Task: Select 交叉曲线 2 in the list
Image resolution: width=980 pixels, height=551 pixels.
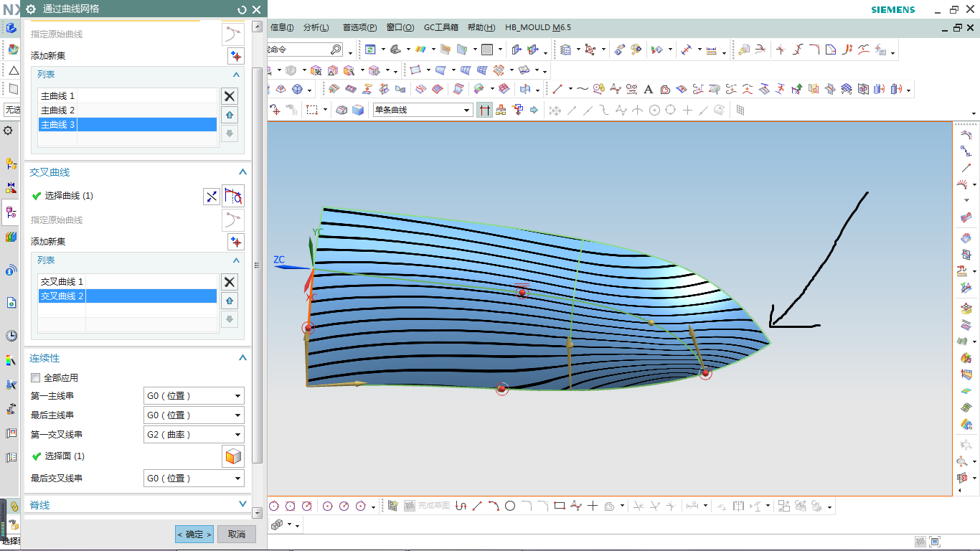Action: (128, 296)
